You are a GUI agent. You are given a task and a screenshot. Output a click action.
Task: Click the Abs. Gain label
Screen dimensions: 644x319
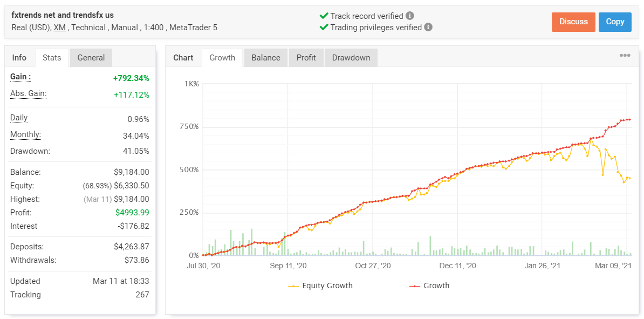(x=28, y=94)
